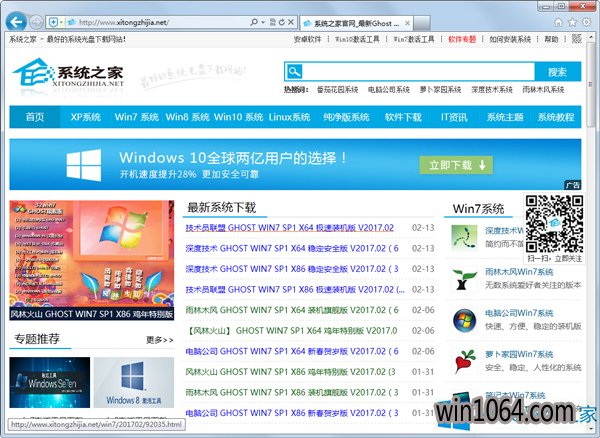The width and height of the screenshot is (600, 438).
Task: Select XP系统 in the navigation menu
Action: pos(86,117)
